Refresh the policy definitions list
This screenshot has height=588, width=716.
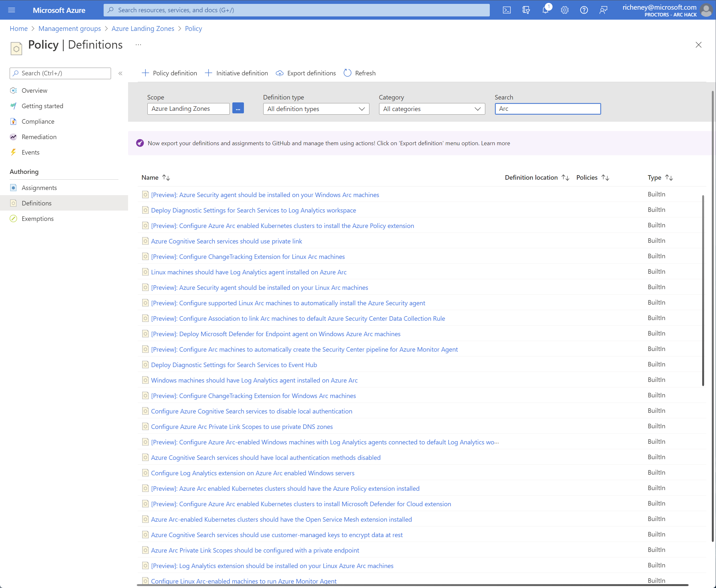click(359, 73)
